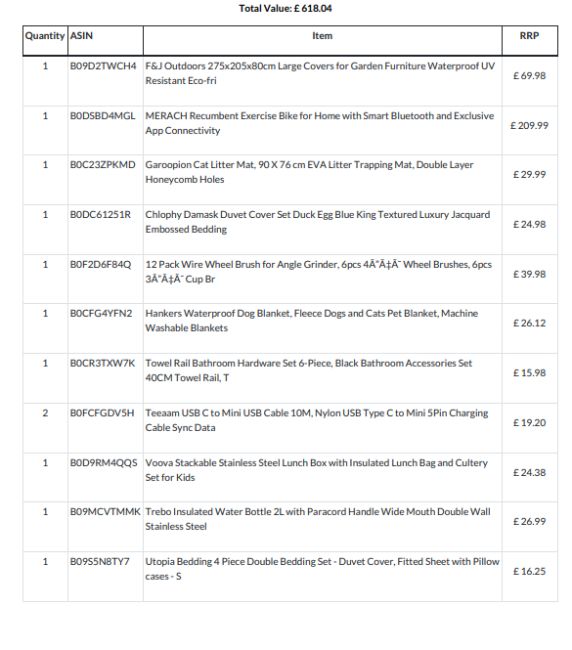Select the Total Value £618.04 heading
Screen dimensions: 572x650
point(286,8)
